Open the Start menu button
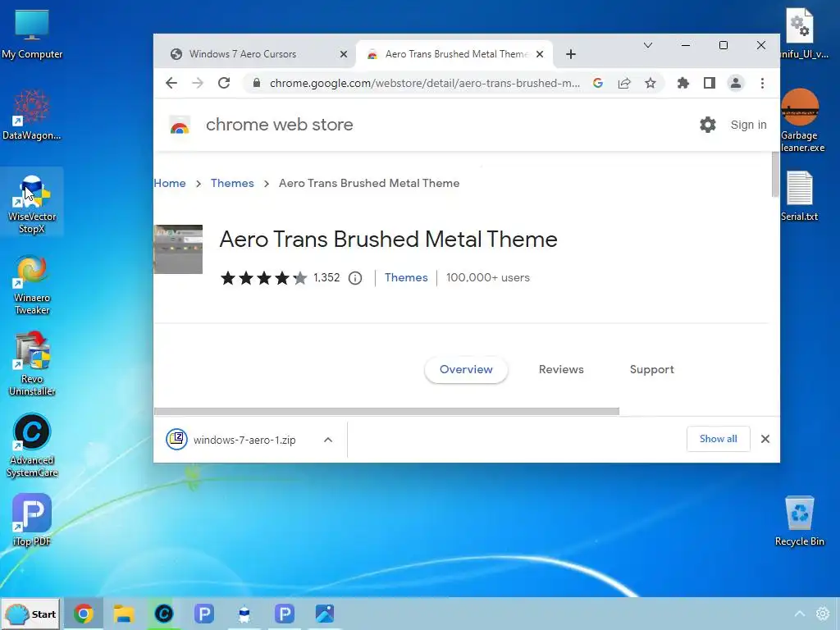Image resolution: width=840 pixels, height=630 pixels. coord(30,614)
